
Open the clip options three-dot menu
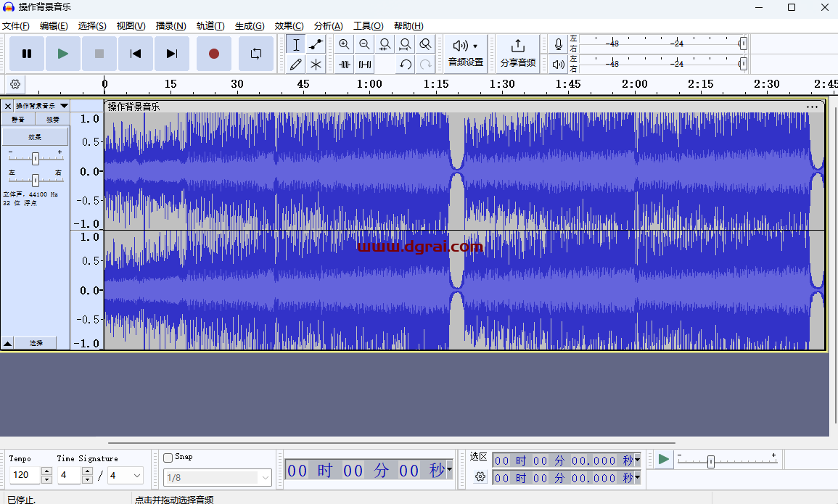[813, 107]
